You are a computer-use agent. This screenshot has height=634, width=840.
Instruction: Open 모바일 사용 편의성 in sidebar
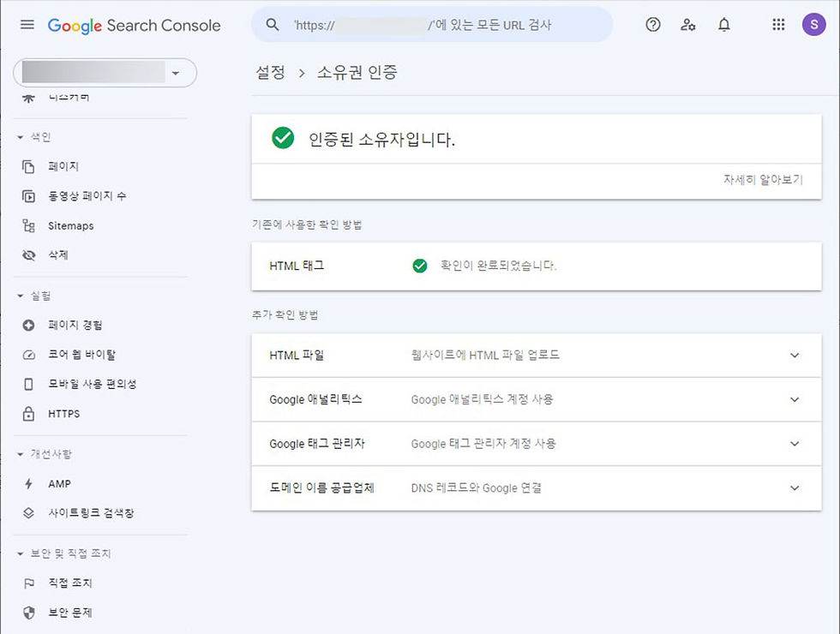tap(93, 384)
